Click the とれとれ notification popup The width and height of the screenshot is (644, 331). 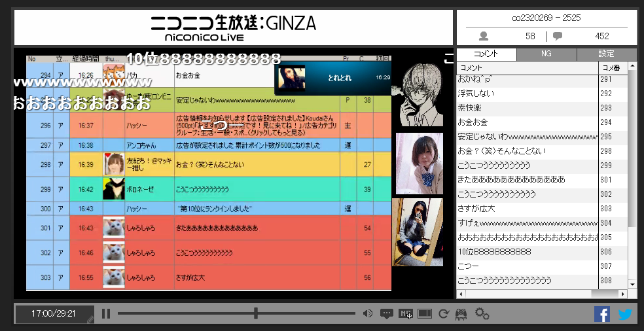click(332, 78)
